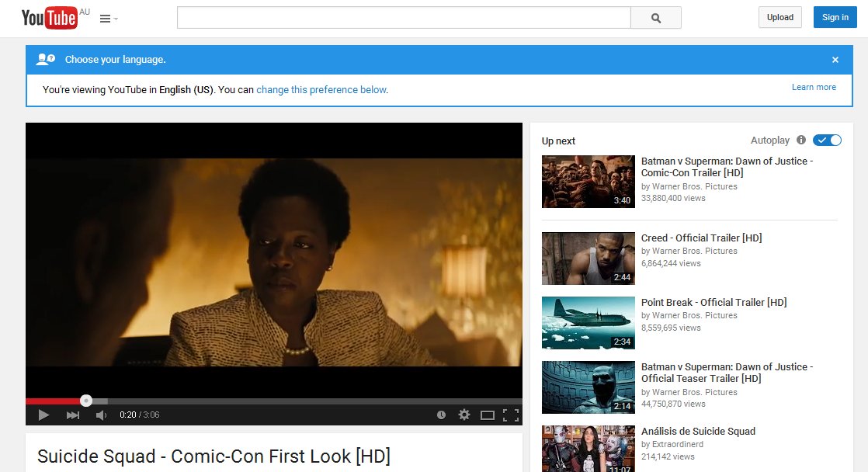Click the Upload button
The height and width of the screenshot is (472, 868).
tap(780, 17)
